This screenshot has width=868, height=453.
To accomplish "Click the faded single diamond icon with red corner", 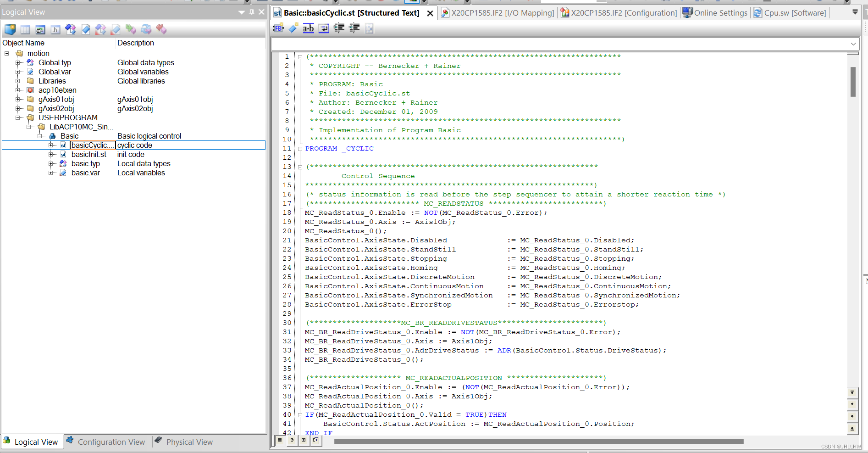I will (x=116, y=29).
